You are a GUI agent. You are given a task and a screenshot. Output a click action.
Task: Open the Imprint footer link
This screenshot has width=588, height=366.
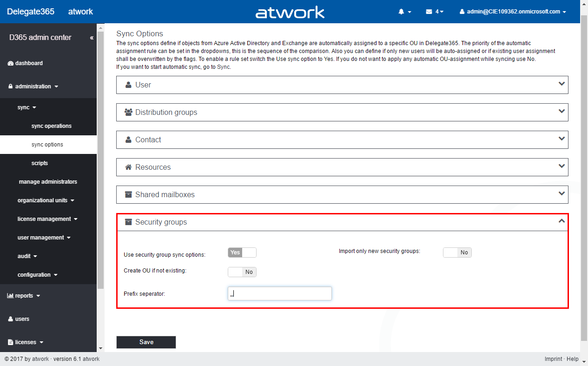tap(554, 359)
